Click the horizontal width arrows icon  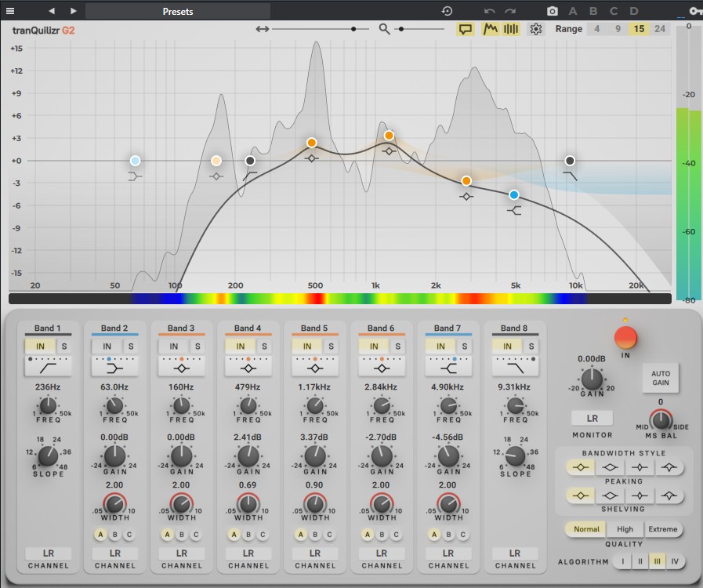tap(263, 29)
